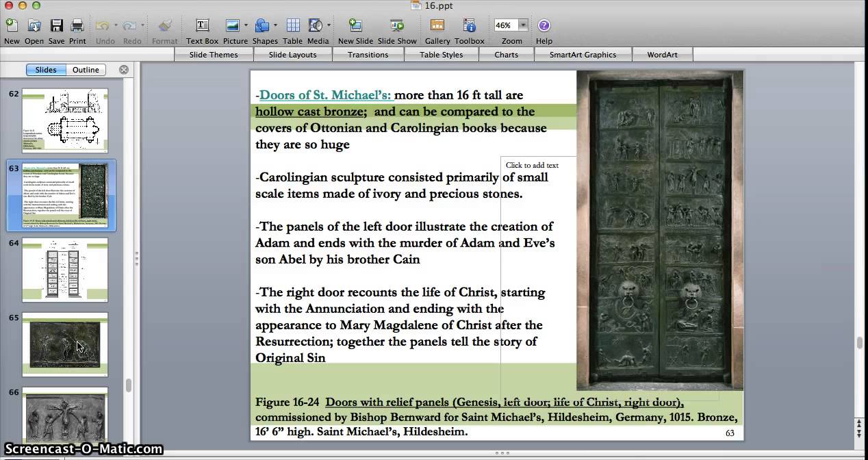Viewport: 868px width, 460px height.
Task: Add a New Slide
Action: 355,25
